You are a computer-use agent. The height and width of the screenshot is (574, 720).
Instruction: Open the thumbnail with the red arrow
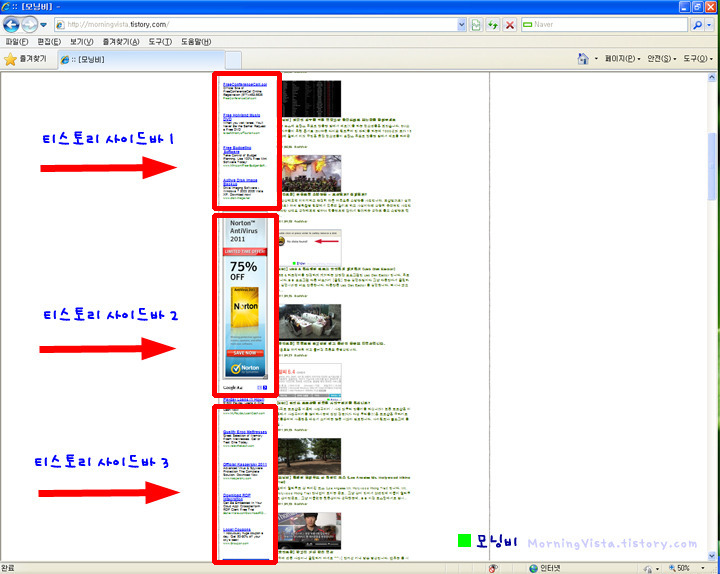[x=310, y=248]
